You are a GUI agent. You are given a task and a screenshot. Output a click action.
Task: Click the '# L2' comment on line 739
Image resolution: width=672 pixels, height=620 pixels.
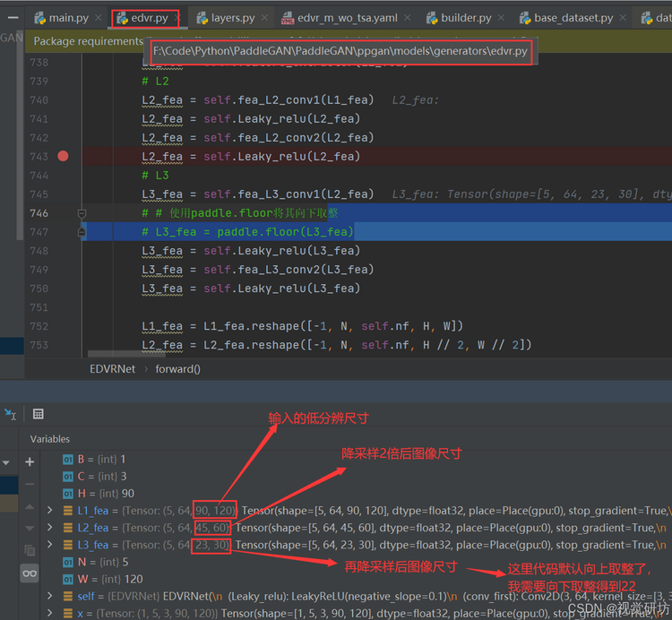[x=155, y=81]
